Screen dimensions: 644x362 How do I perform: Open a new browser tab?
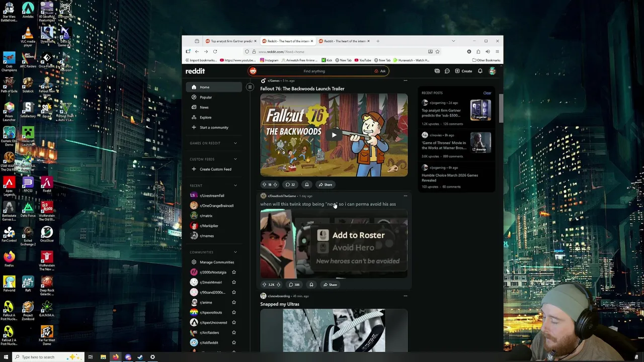[378, 41]
